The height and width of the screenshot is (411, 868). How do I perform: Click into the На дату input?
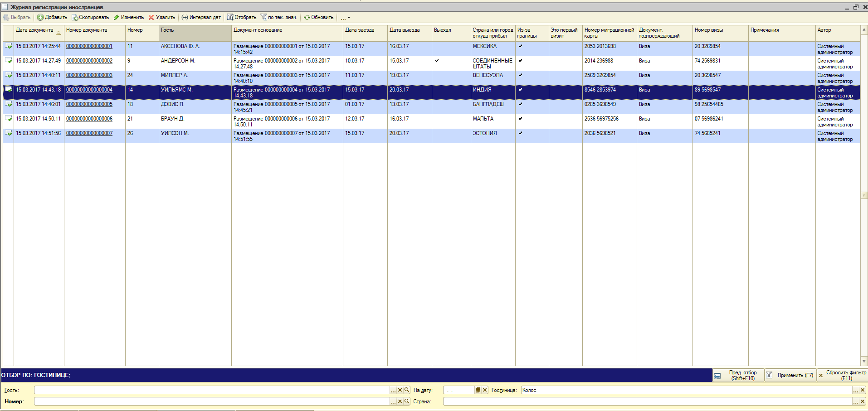pos(458,390)
